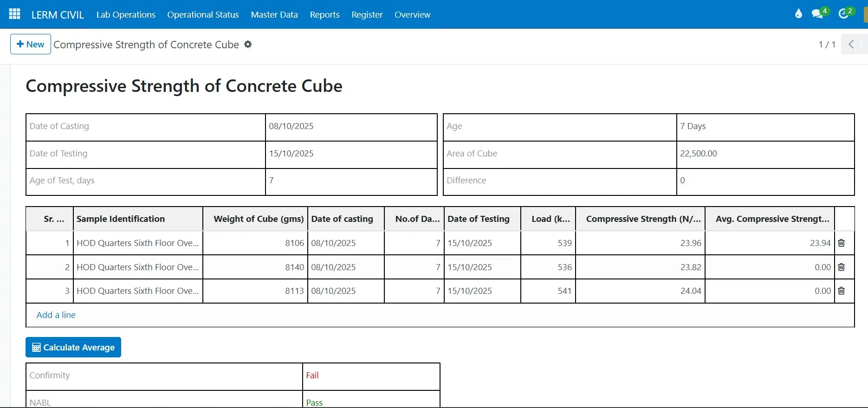
Task: Click the Load column header
Action: point(548,219)
